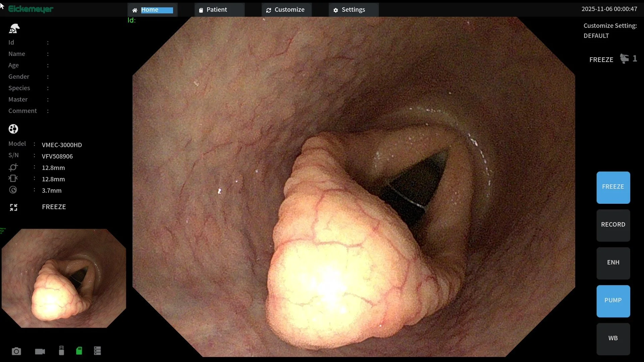Select the USB drive storage icon
Viewport: 644px width, 362px height.
tap(61, 351)
